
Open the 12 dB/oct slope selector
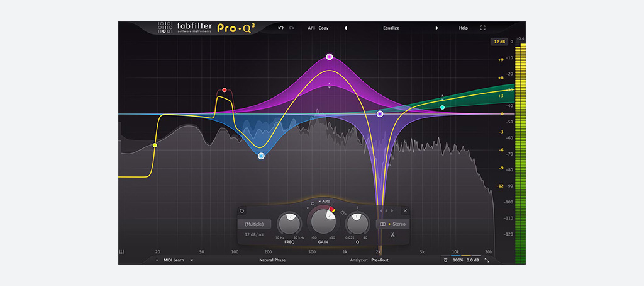254,234
